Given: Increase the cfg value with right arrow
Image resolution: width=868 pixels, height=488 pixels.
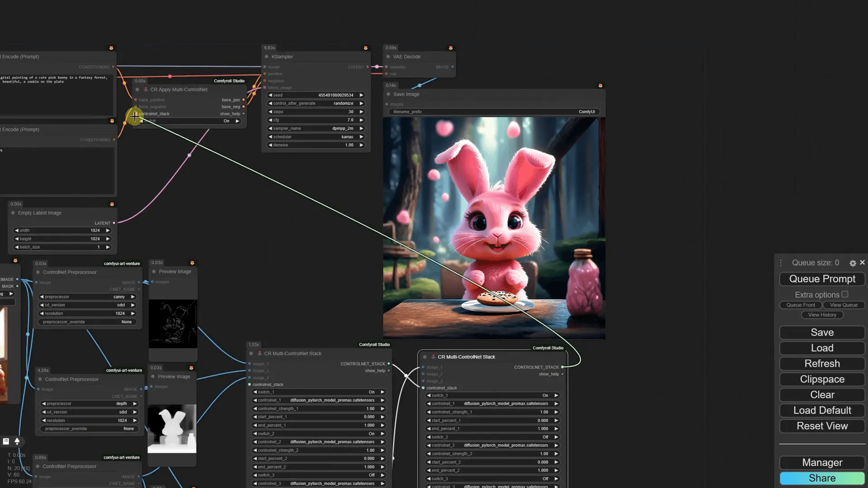Looking at the screenshot, I should coord(361,120).
